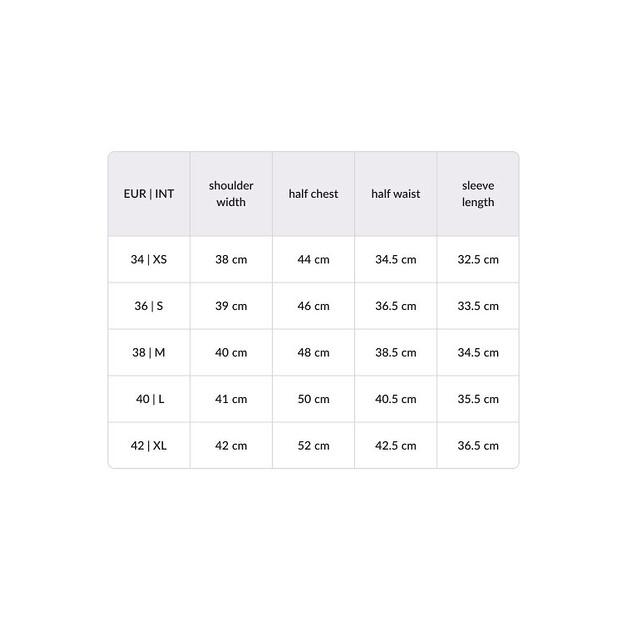Select the shoulder width column header
628x620 pixels.
231,194
